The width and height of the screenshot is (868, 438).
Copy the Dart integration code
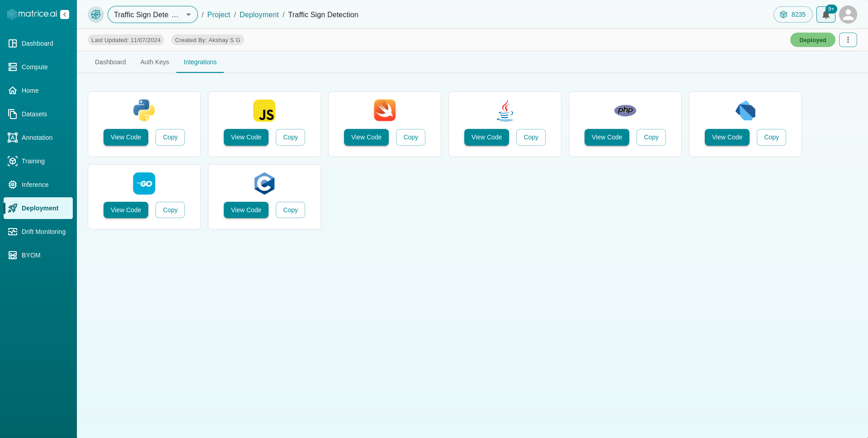(771, 137)
